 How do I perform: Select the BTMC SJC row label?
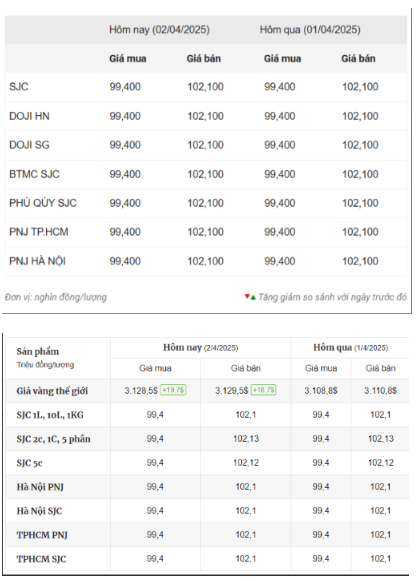click(34, 174)
